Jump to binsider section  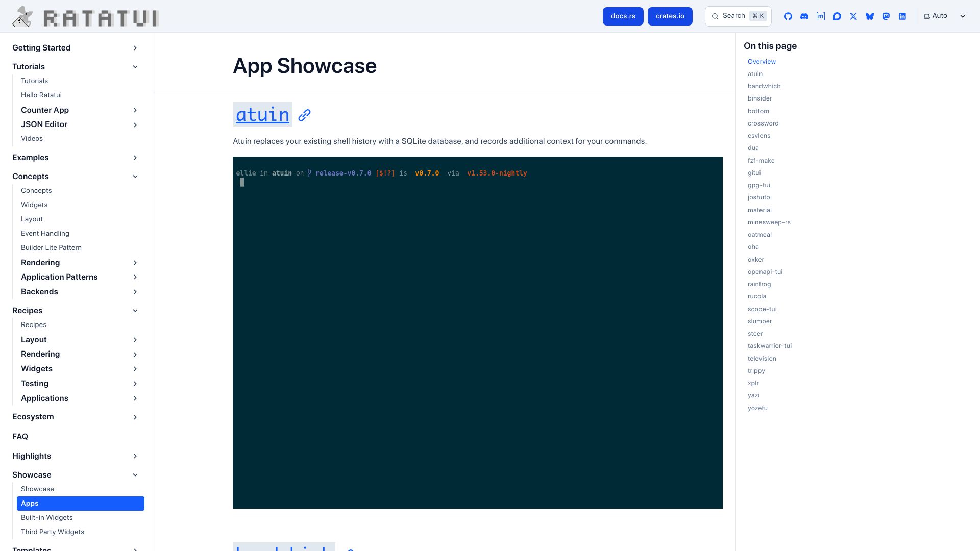point(759,98)
